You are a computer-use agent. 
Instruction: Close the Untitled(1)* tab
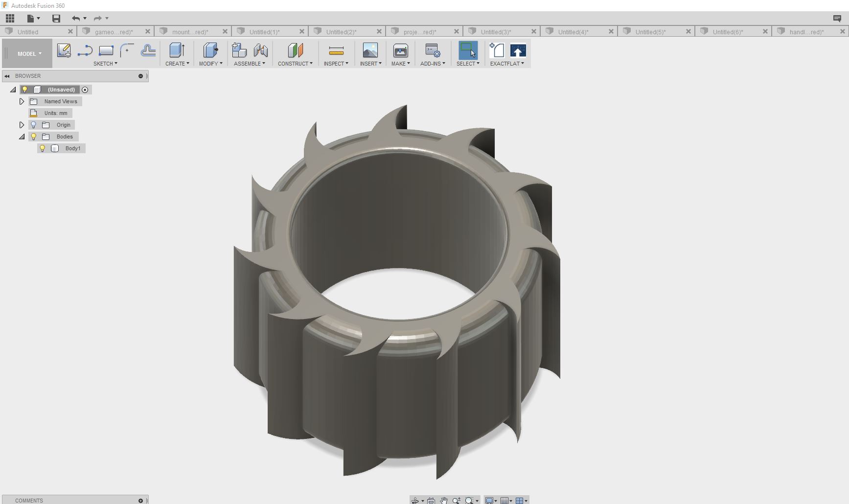[302, 31]
